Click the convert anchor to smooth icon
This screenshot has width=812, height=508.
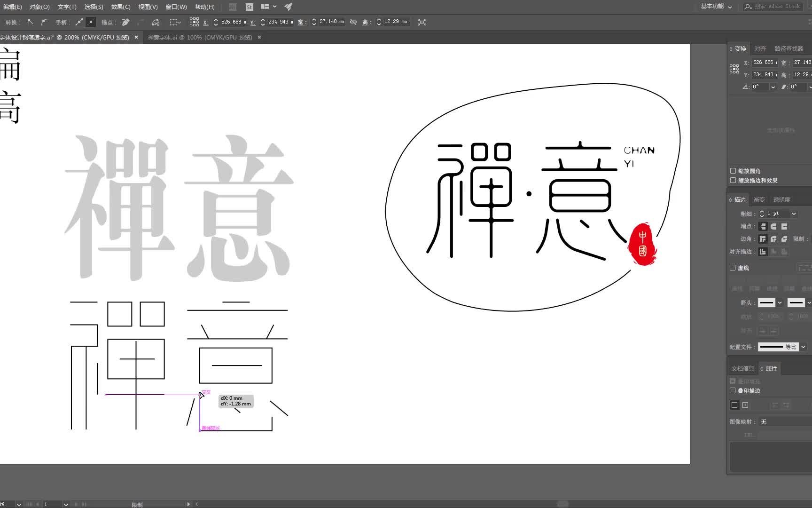pyautogui.click(x=44, y=22)
